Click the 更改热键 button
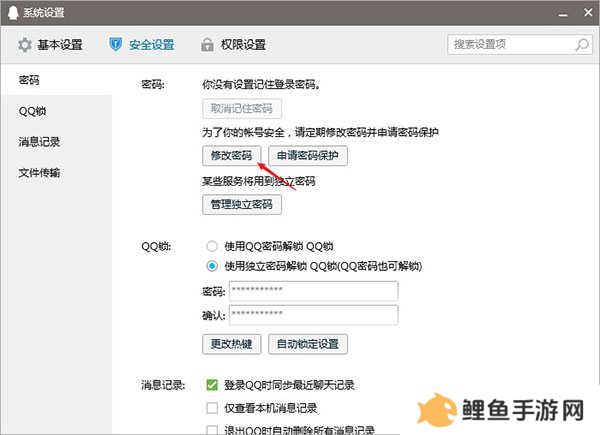The width and height of the screenshot is (600, 435). click(x=232, y=344)
